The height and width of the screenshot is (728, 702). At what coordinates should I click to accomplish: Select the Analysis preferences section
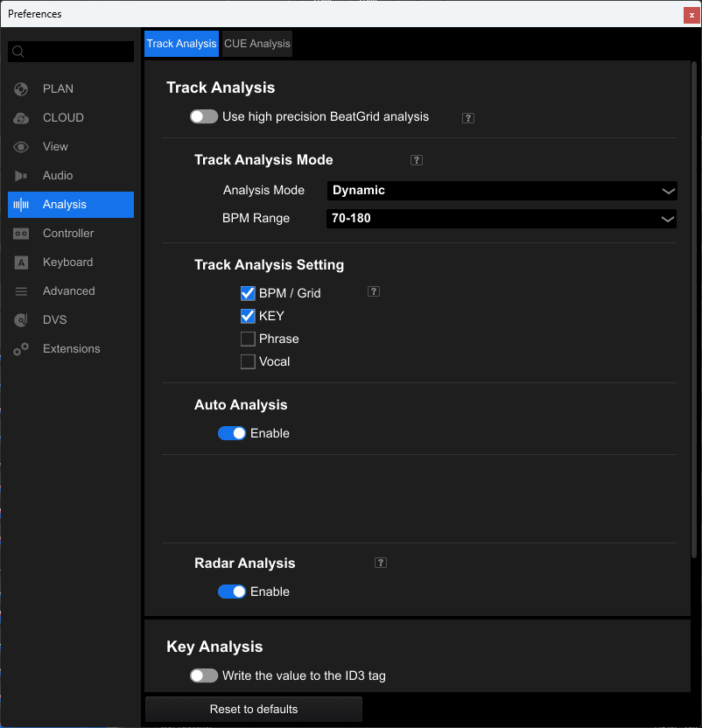[x=71, y=205]
